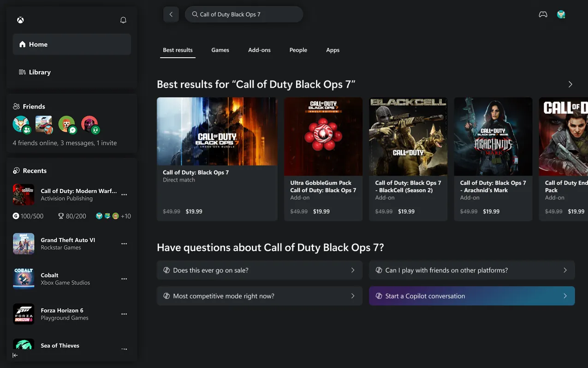The height and width of the screenshot is (368, 588).
Task: Click the magnifier search icon
Action: [195, 14]
